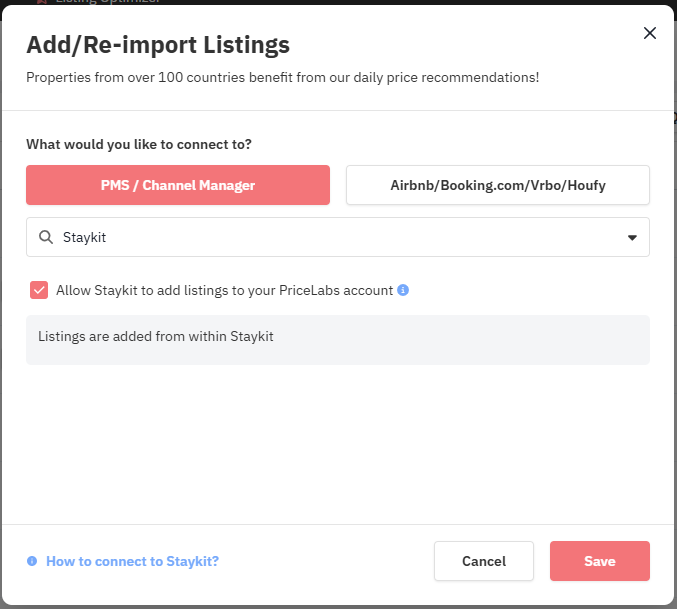This screenshot has width=677, height=609.
Task: Select PMS / Channel Manager option
Action: point(178,185)
